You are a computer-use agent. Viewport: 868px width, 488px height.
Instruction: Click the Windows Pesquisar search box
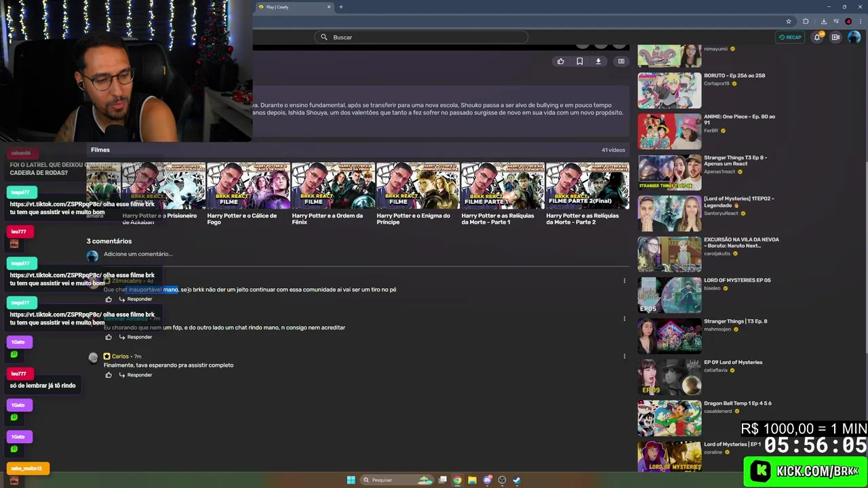(397, 480)
